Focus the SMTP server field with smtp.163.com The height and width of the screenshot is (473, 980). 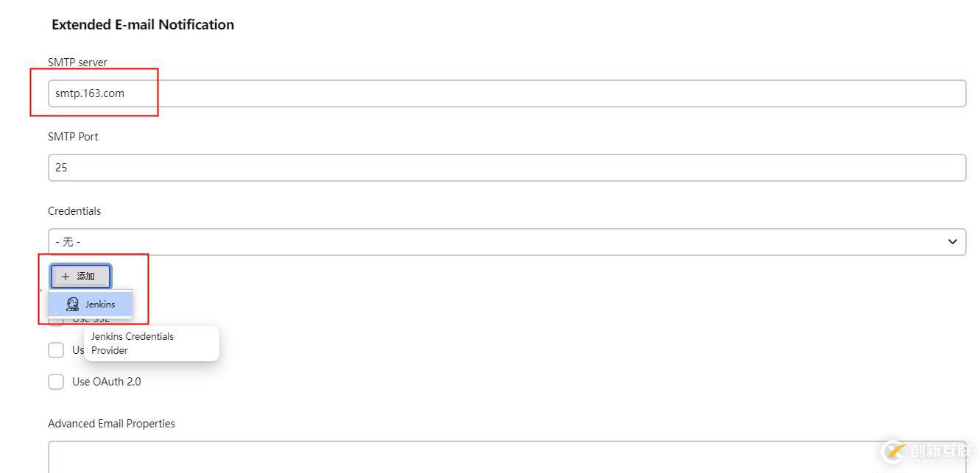click(507, 93)
